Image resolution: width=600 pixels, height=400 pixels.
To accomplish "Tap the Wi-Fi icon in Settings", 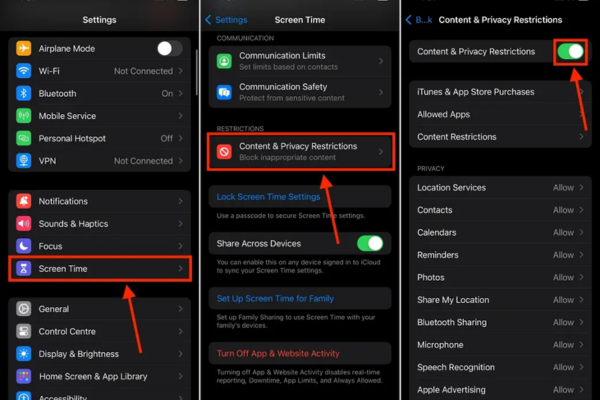I will pyautogui.click(x=23, y=71).
